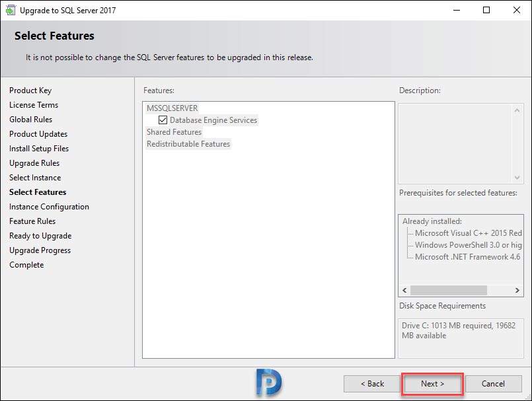Image resolution: width=532 pixels, height=401 pixels.
Task: Go to the Global Rules step
Action: tap(31, 120)
